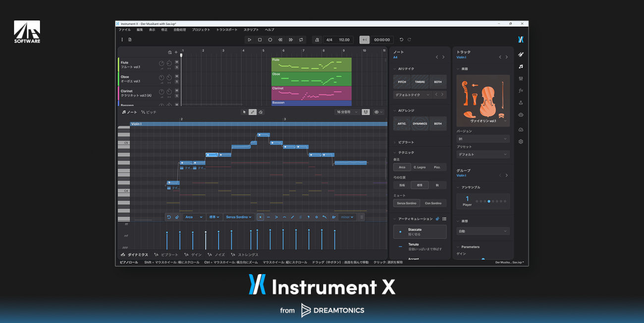The width and height of the screenshot is (644, 323).
Task: Solo the Clarinet track
Action: (177, 95)
